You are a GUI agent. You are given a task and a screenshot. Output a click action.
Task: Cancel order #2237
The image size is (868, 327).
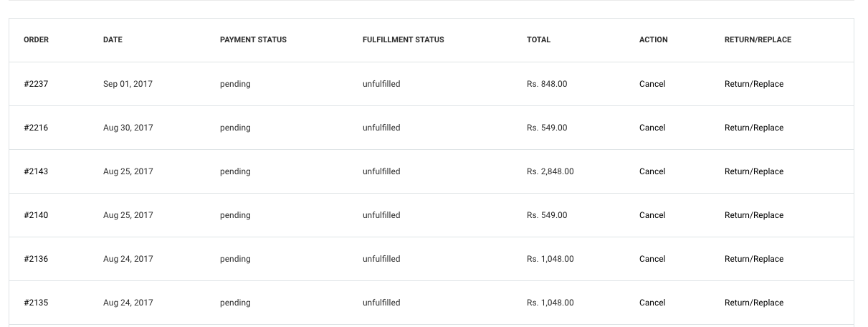[652, 84]
